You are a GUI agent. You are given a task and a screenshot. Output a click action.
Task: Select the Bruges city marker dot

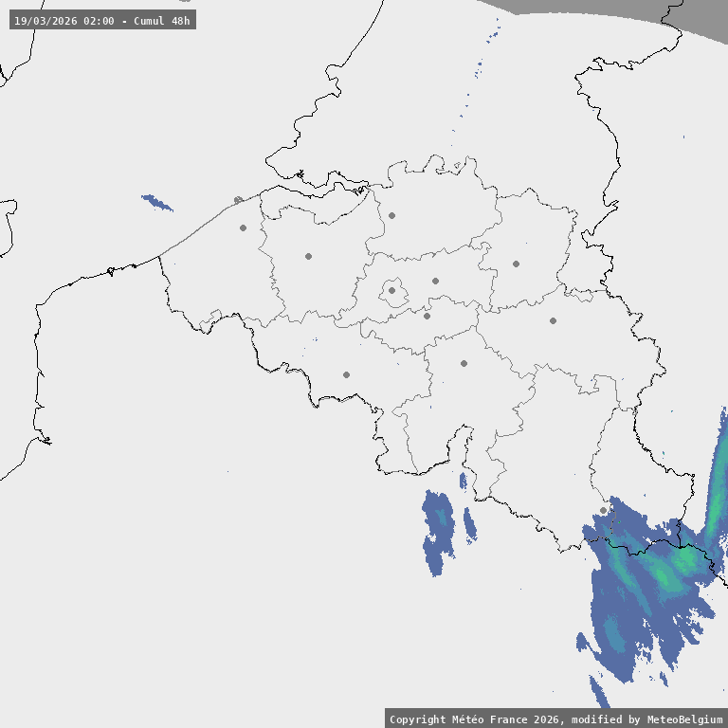[243, 227]
